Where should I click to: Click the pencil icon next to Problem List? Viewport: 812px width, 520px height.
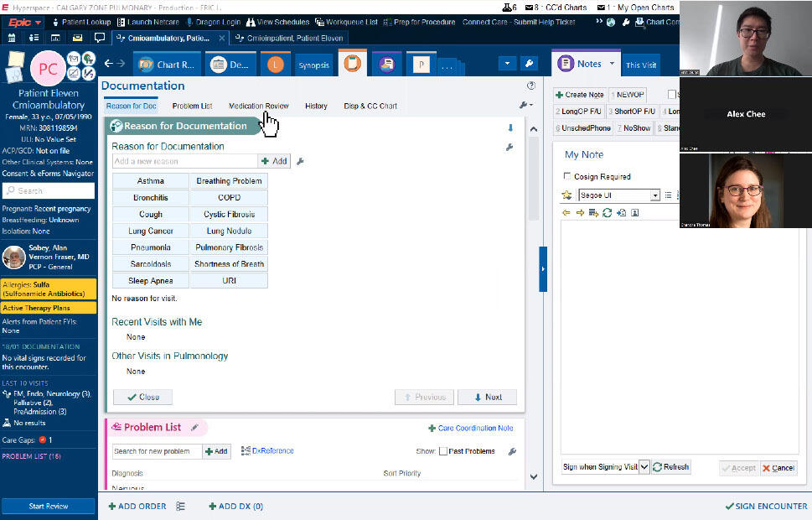pyautogui.click(x=194, y=428)
